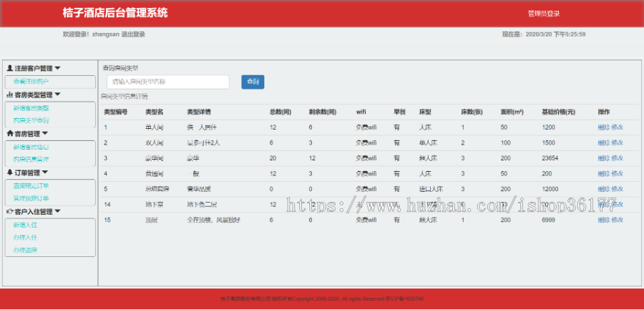Open 查看注册客户 in the sidebar

[x=31, y=82]
